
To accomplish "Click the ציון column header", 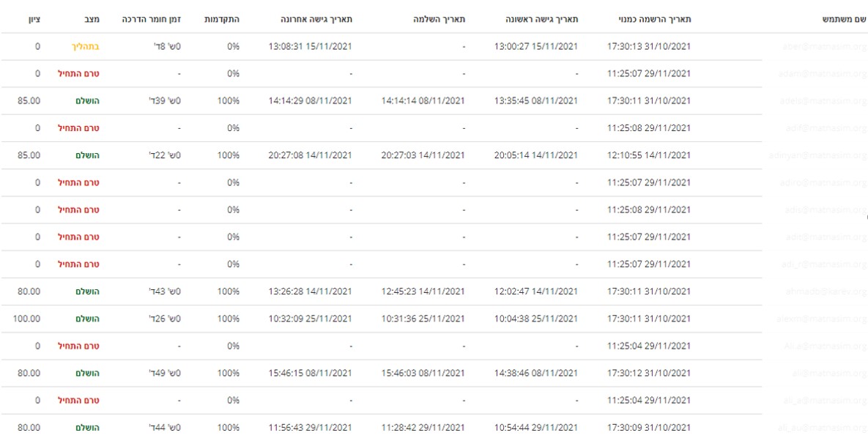I will tap(33, 19).
